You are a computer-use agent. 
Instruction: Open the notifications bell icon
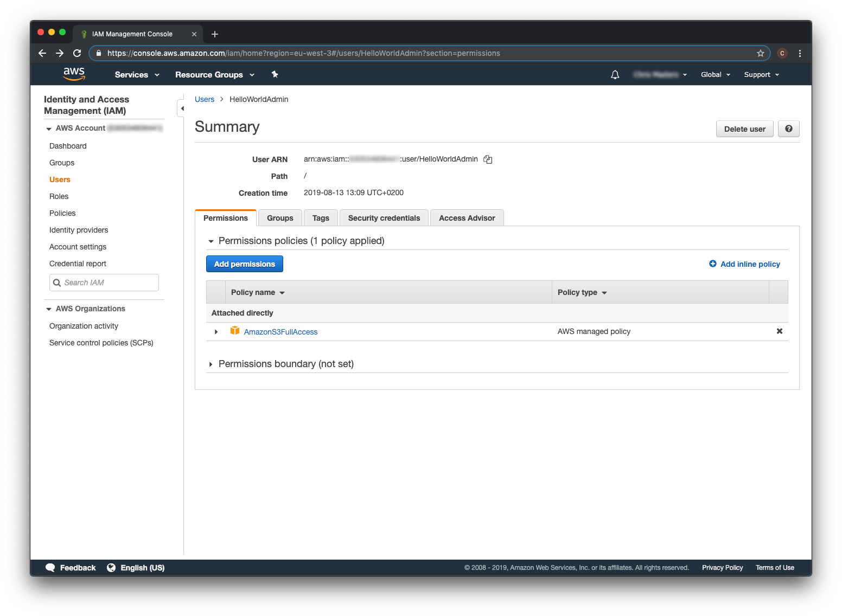point(615,75)
